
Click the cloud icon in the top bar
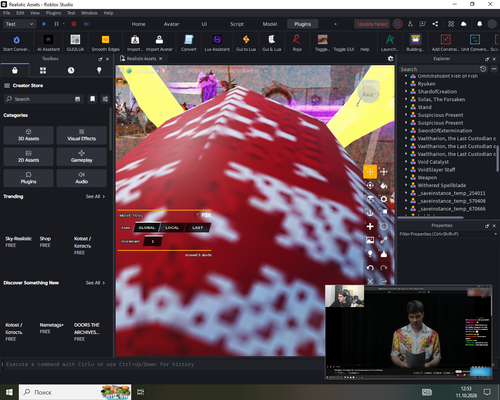(463, 24)
